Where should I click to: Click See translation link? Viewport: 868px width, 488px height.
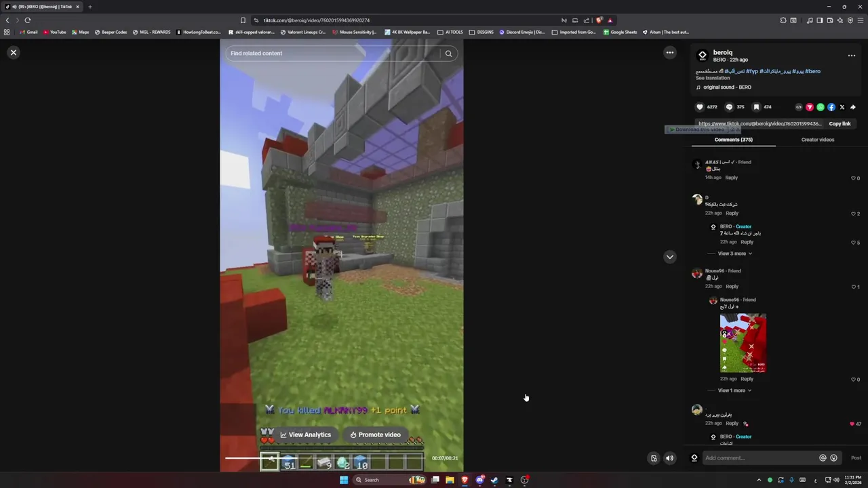[x=712, y=78]
